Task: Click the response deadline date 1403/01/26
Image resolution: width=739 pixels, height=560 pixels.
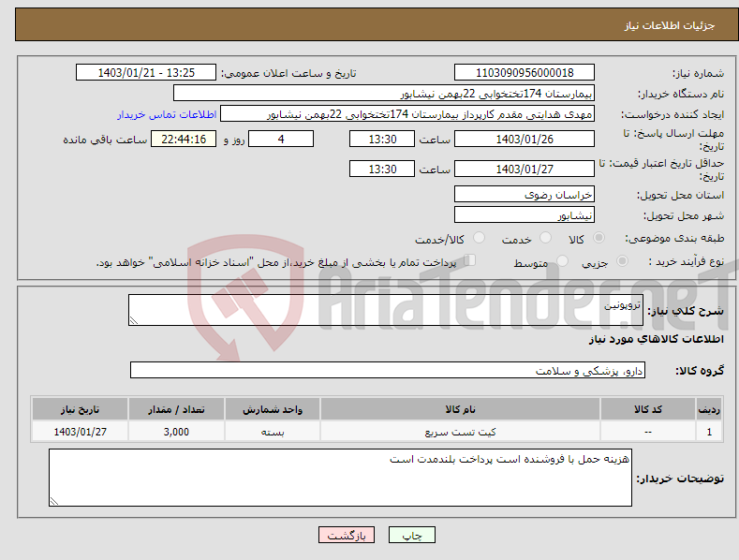Action: tap(525, 139)
